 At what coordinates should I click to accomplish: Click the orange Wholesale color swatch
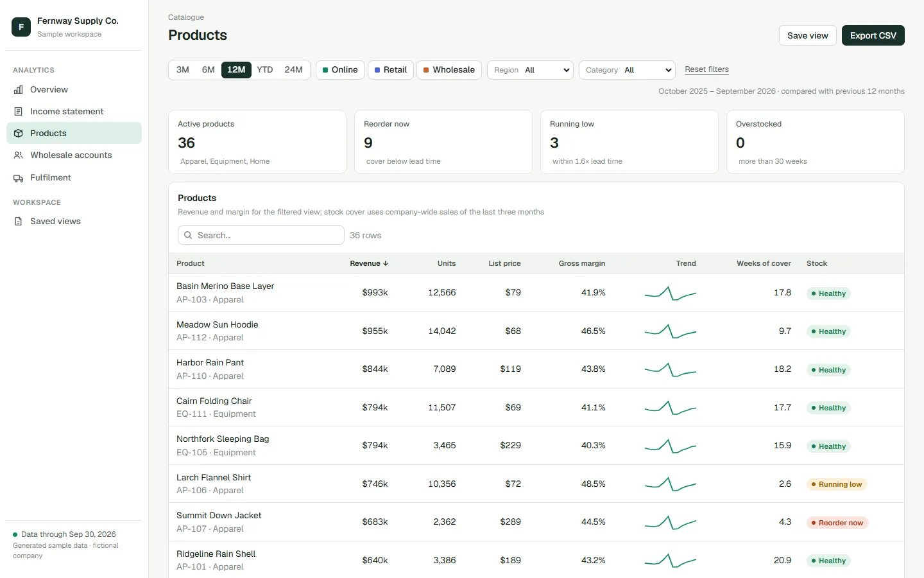[426, 70]
